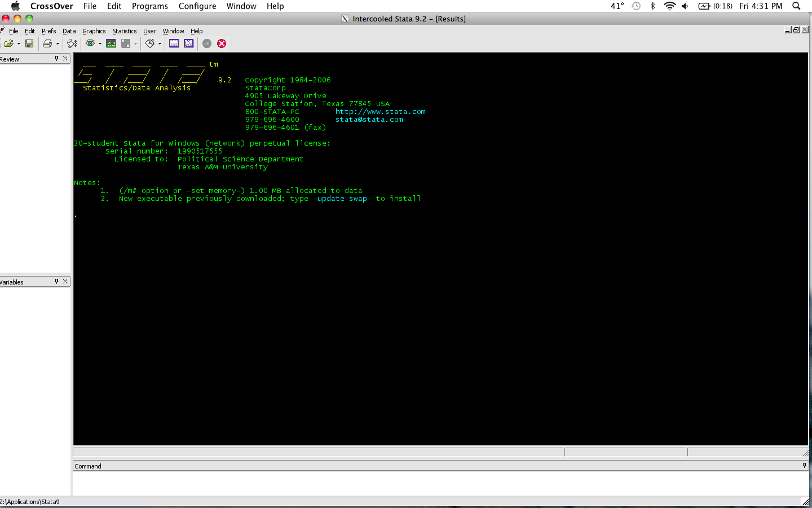Screen dimensions: 812x508
Task: Open the Data Editor grid icon
Action: click(174, 43)
